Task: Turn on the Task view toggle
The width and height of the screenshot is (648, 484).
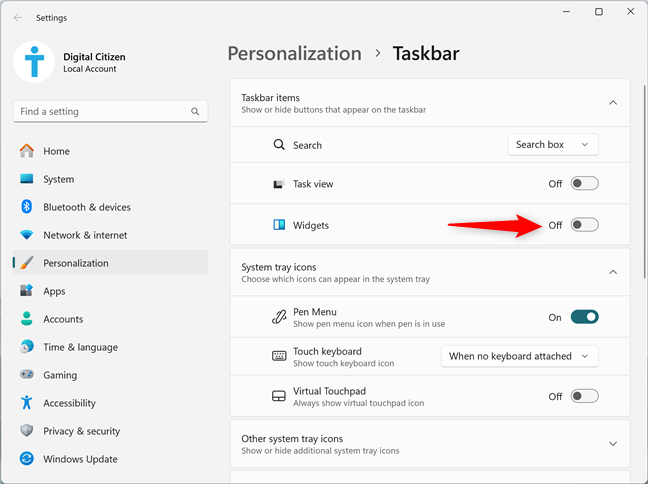Action: click(x=584, y=184)
